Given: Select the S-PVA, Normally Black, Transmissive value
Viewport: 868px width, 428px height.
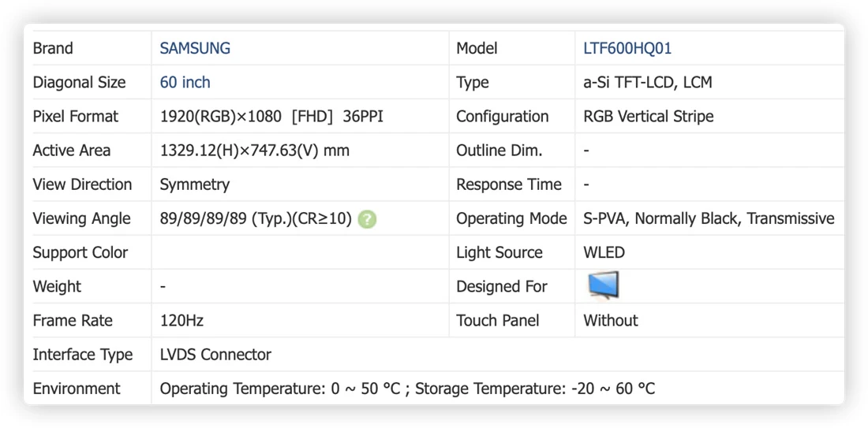Looking at the screenshot, I should tap(709, 219).
